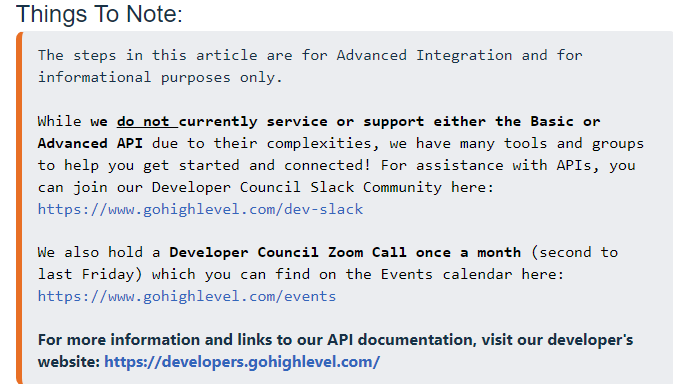Screen dimensions: 673x384
Task: Click the Things To Note heading
Action: [99, 14]
